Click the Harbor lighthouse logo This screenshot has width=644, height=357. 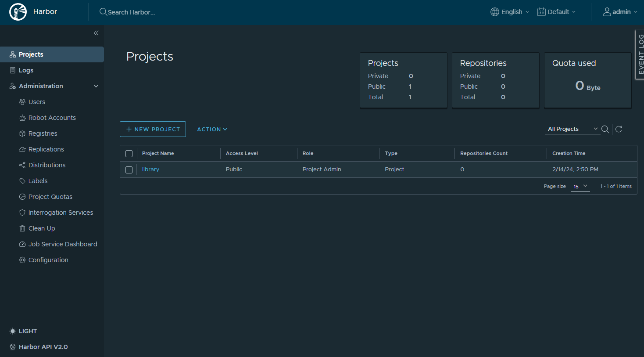(18, 12)
